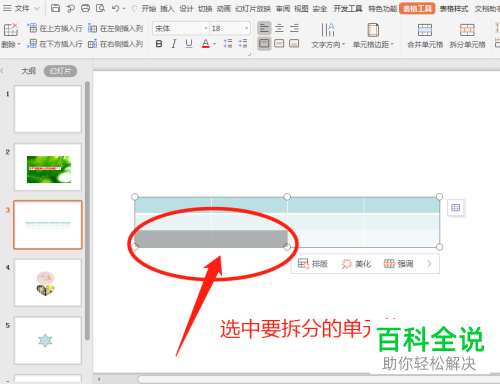
Task: Click the Undo arrow icon
Action: click(115, 8)
